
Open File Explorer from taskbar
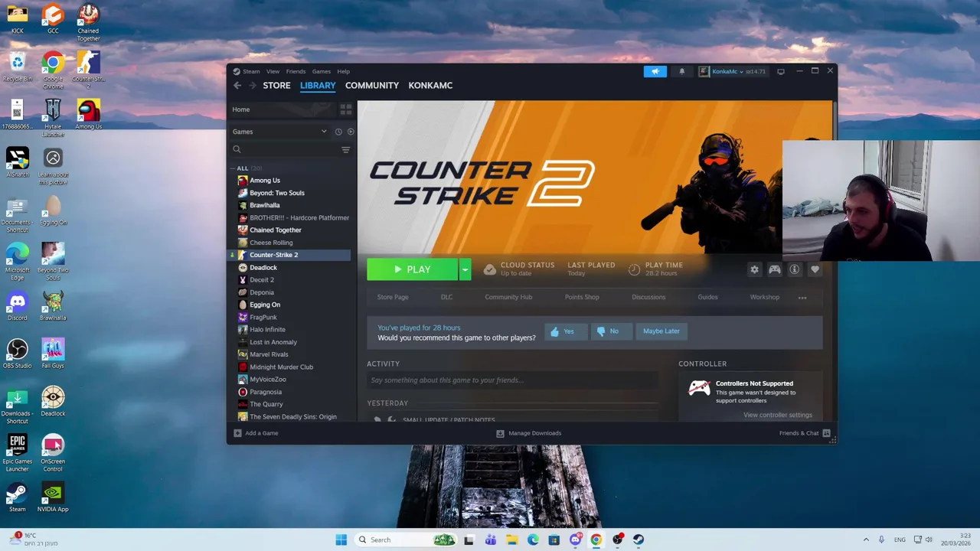click(511, 540)
